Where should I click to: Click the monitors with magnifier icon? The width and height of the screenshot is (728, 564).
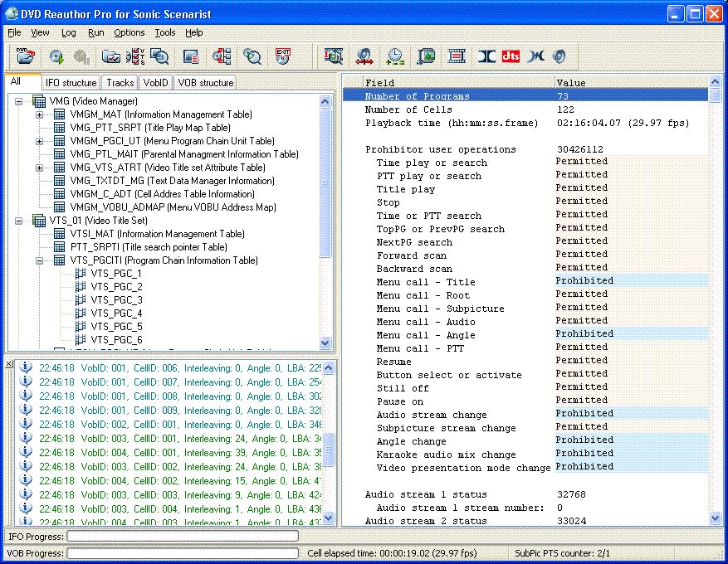[159, 56]
